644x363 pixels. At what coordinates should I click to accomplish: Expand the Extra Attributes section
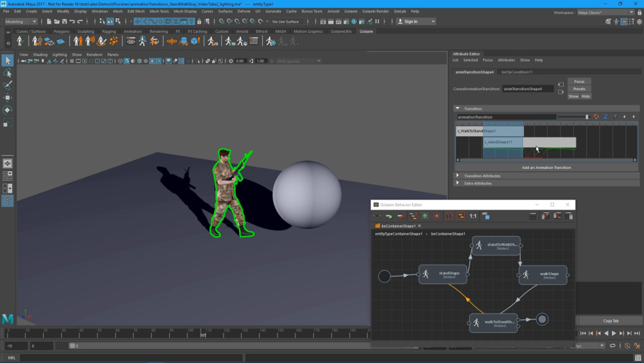(457, 183)
